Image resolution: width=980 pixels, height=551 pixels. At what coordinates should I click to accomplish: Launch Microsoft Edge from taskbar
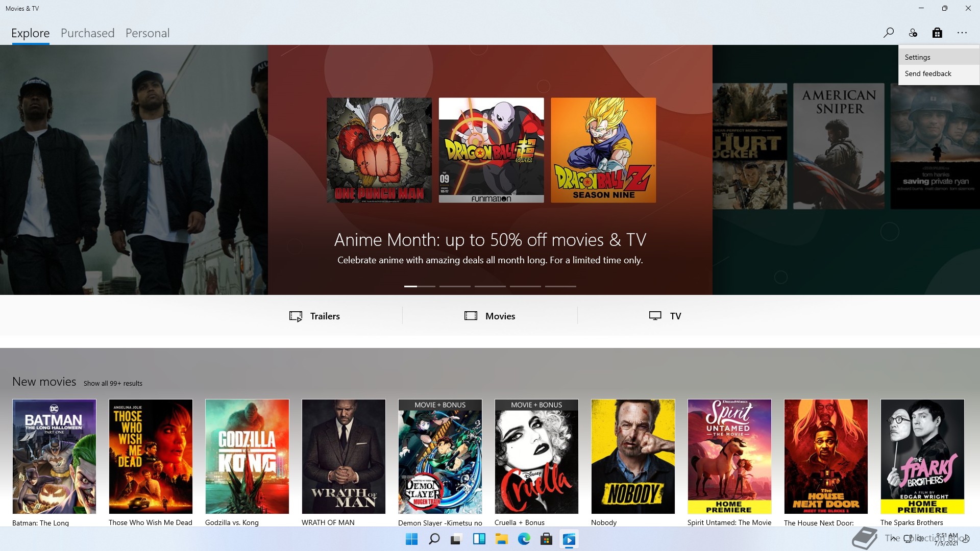click(524, 539)
